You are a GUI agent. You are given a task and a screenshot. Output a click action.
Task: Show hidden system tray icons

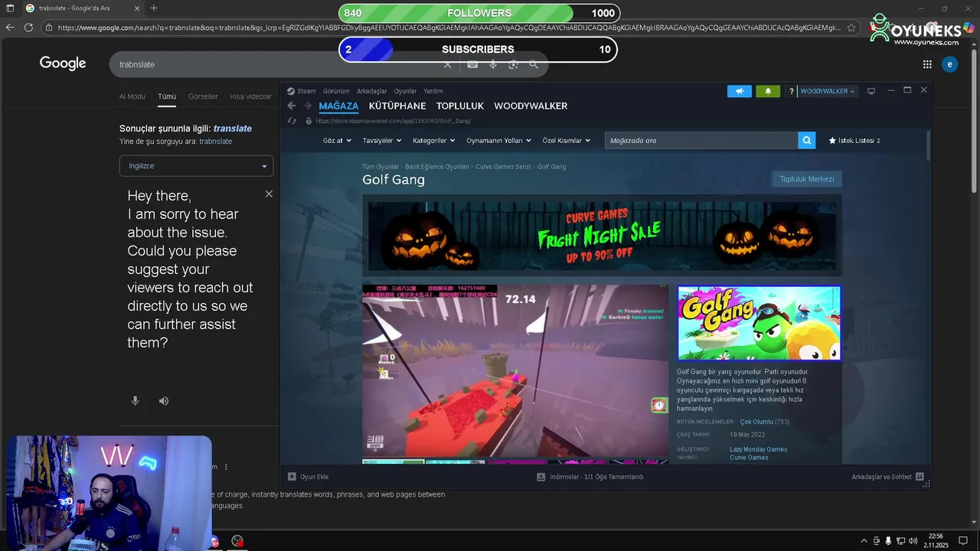[864, 541]
